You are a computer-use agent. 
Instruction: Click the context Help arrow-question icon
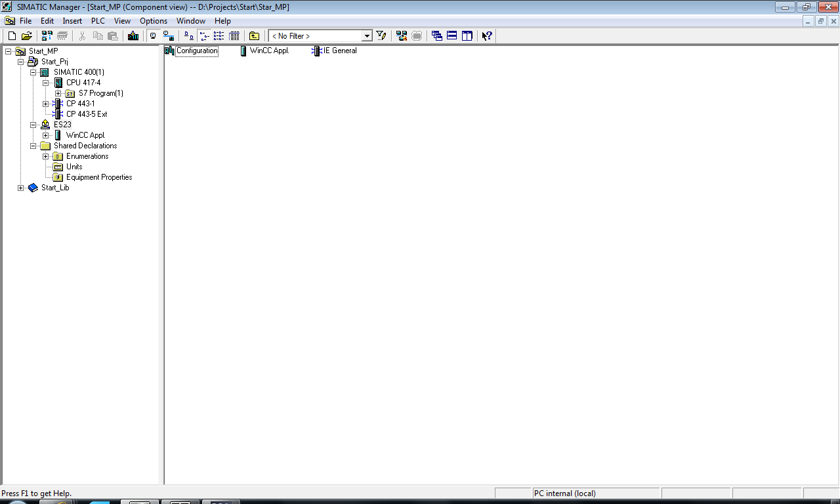click(487, 36)
